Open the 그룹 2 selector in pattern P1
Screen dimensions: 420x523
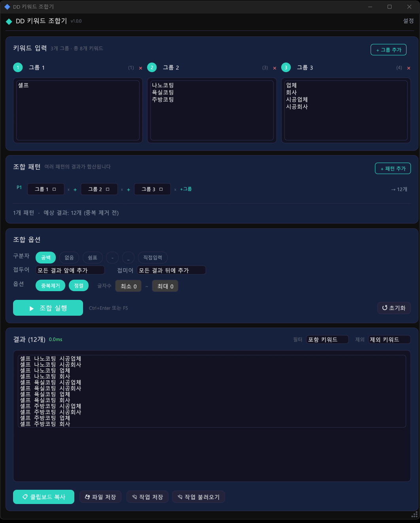(99, 189)
